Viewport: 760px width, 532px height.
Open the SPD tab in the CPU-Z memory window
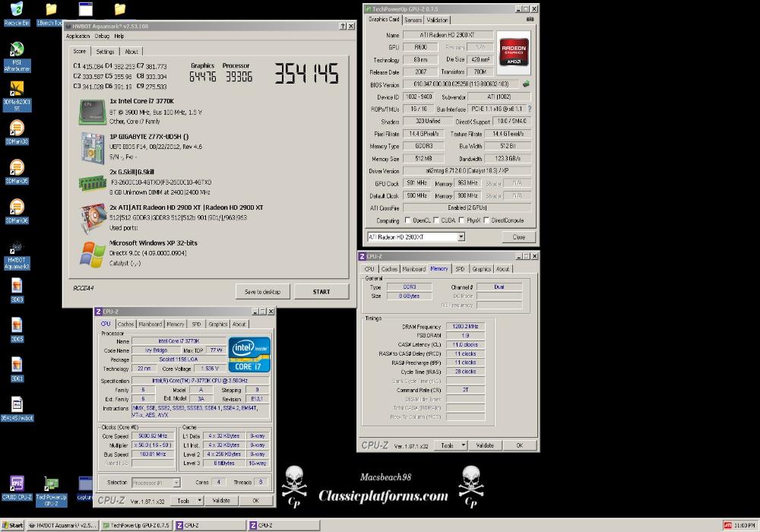(460, 269)
